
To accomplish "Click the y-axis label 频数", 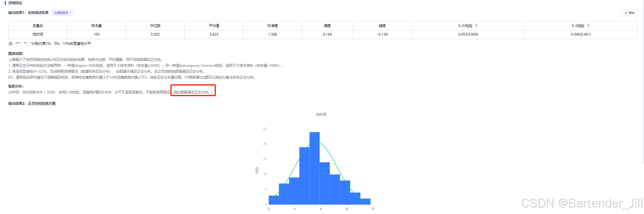I will click(257, 170).
